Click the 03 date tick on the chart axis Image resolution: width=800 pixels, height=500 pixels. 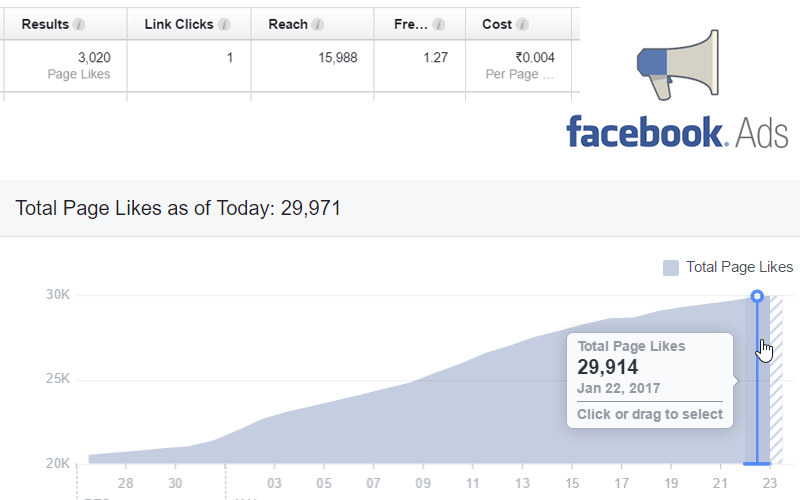(274, 483)
